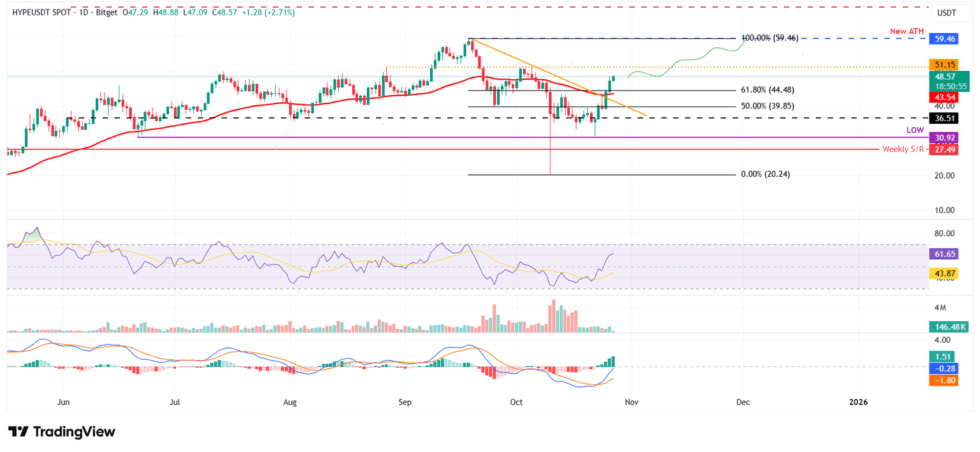Viewport: 980px width, 452px height.
Task: Click the LOW text label
Action: [914, 130]
